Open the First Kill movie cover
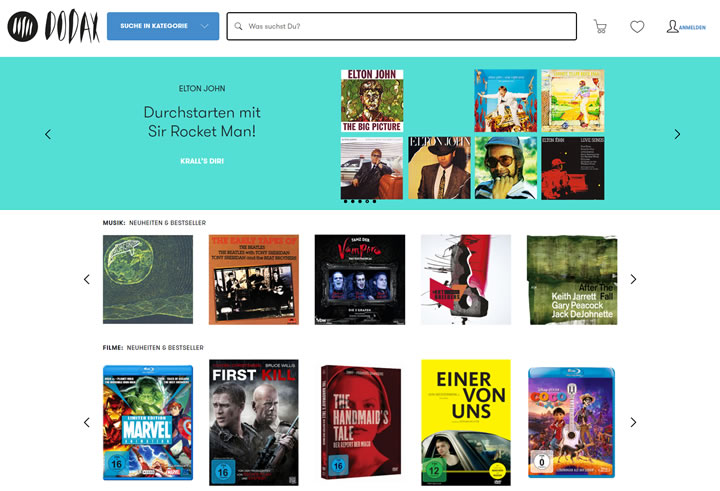The height and width of the screenshot is (491, 720). 254,421
